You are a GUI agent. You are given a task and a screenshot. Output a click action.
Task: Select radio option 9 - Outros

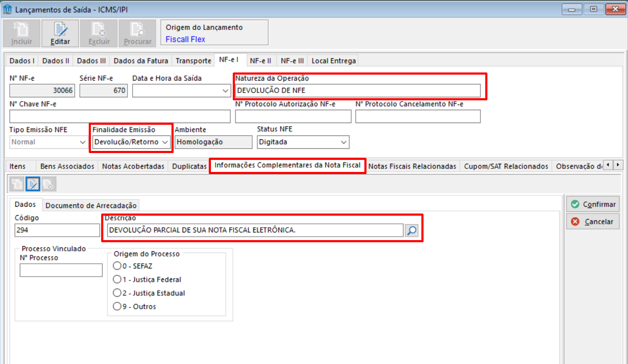(x=117, y=306)
